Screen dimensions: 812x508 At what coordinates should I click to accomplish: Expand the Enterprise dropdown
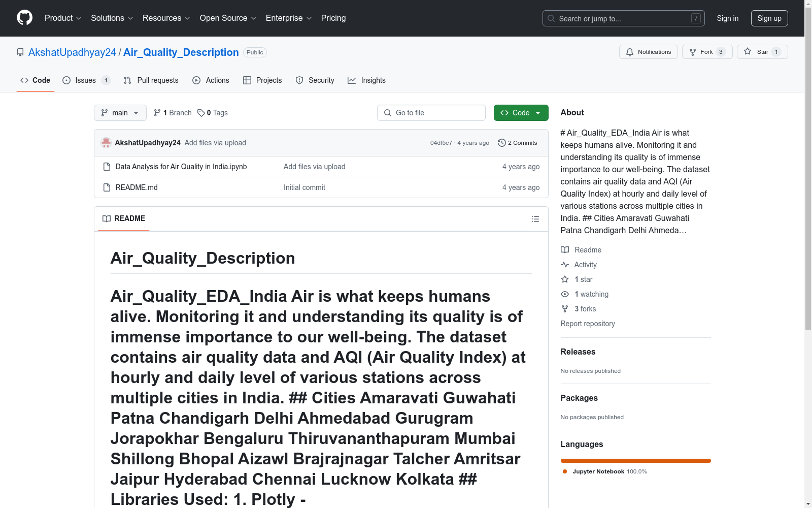(289, 18)
